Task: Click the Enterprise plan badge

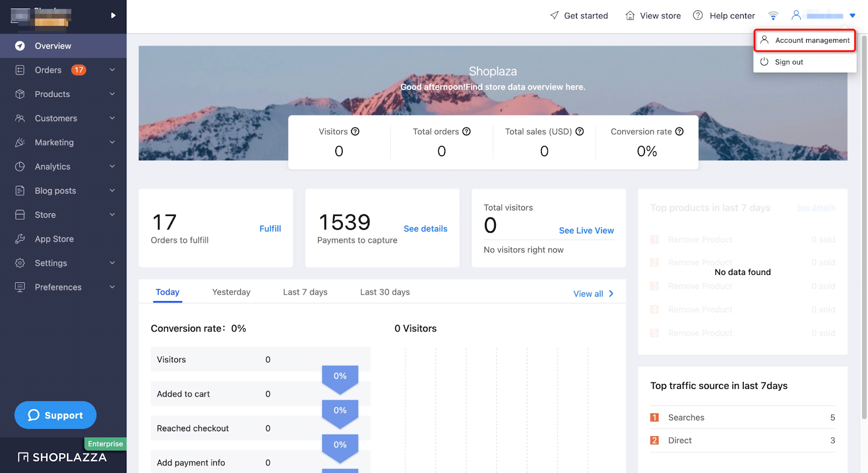Action: point(105,444)
